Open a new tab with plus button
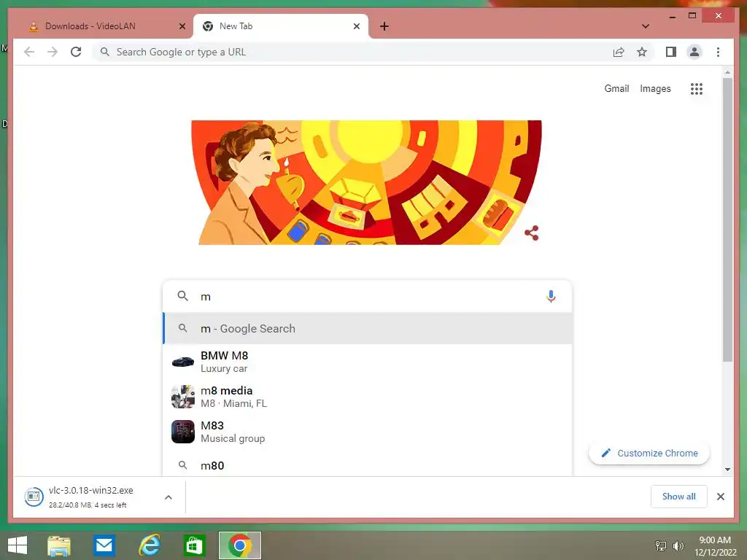 click(x=384, y=26)
